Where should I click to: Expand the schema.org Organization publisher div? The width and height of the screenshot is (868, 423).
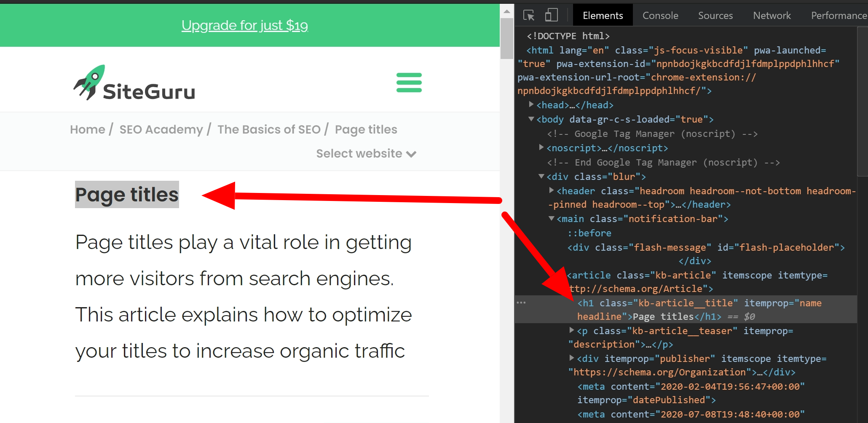[x=571, y=359]
